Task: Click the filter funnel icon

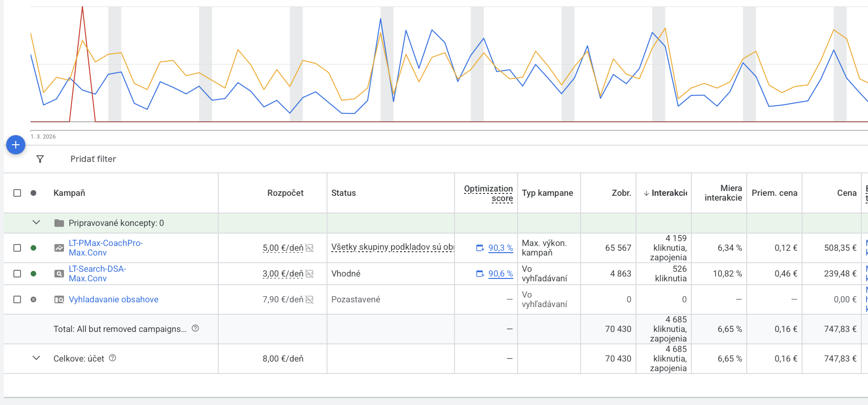Action: [40, 159]
